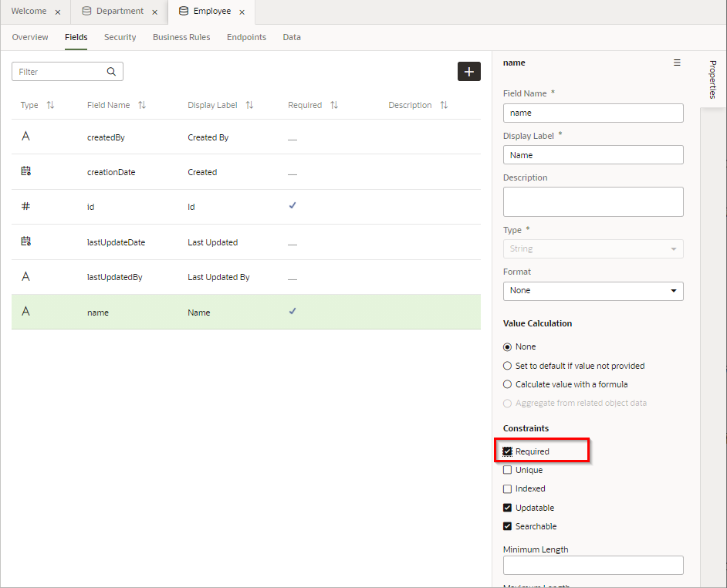Sort the Description column
Image resolution: width=727 pixels, height=588 pixels.
(x=444, y=106)
